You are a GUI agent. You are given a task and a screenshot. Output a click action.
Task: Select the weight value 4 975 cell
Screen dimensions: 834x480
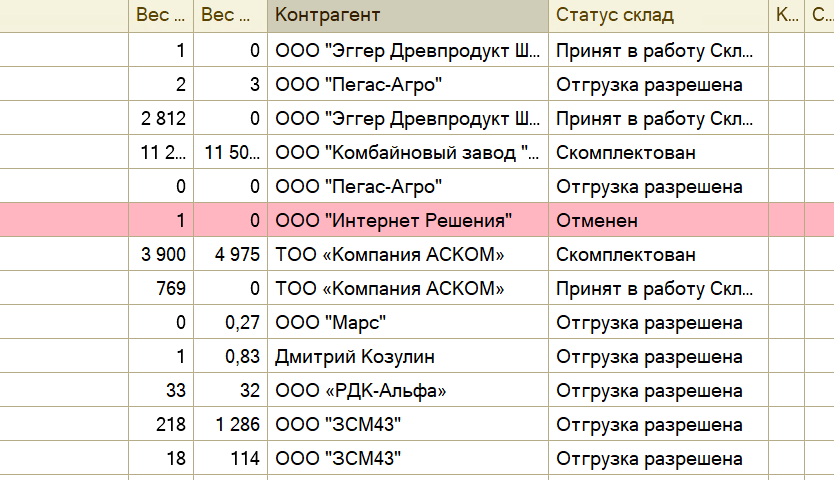[x=230, y=254]
